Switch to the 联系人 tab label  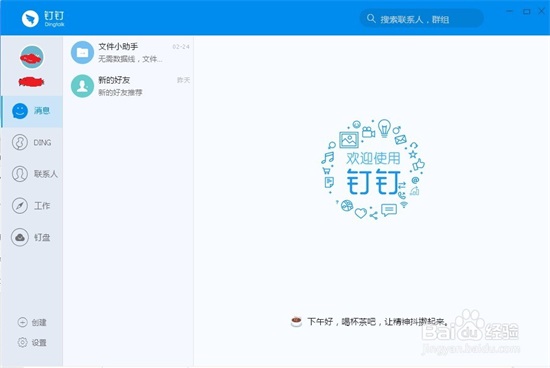[x=46, y=174]
